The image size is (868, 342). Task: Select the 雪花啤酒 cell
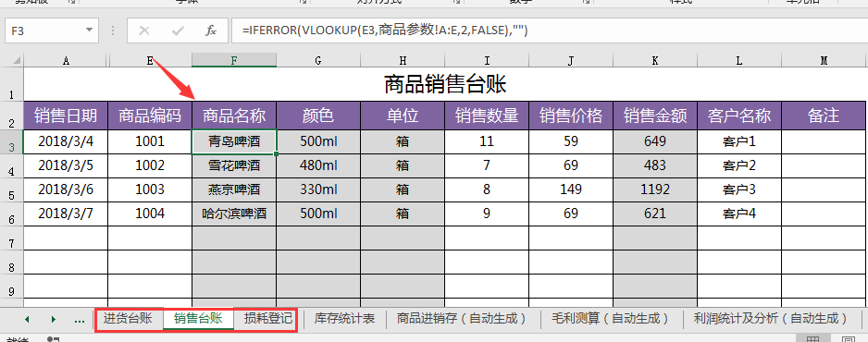[x=234, y=165]
